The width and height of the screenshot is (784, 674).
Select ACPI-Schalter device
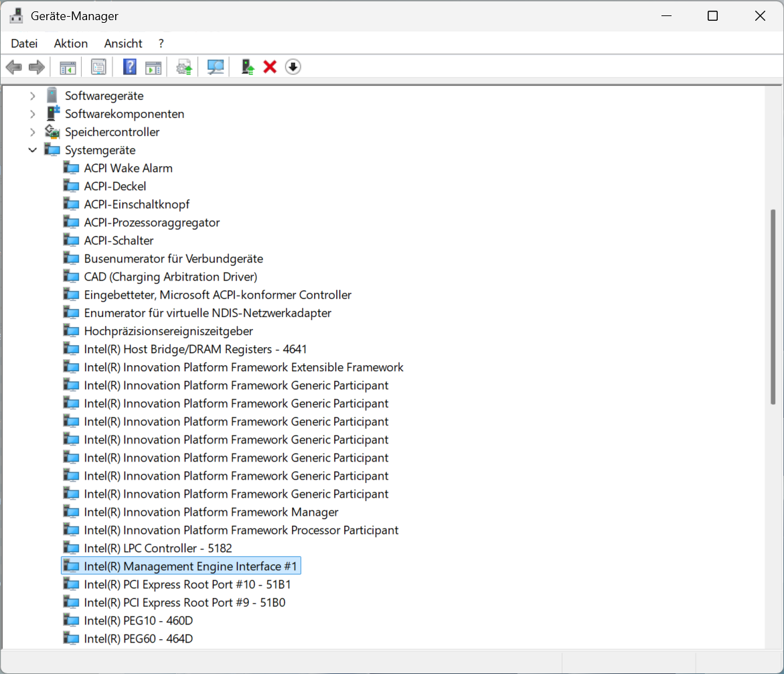click(x=119, y=240)
